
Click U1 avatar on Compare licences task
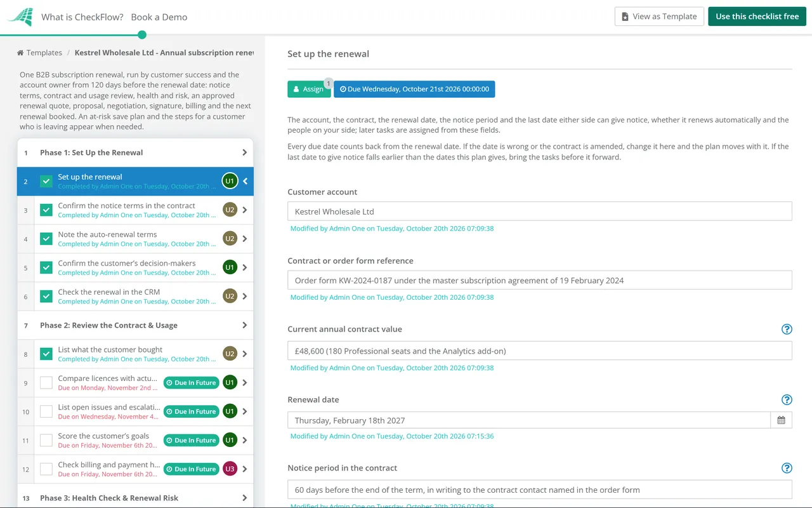[230, 383]
